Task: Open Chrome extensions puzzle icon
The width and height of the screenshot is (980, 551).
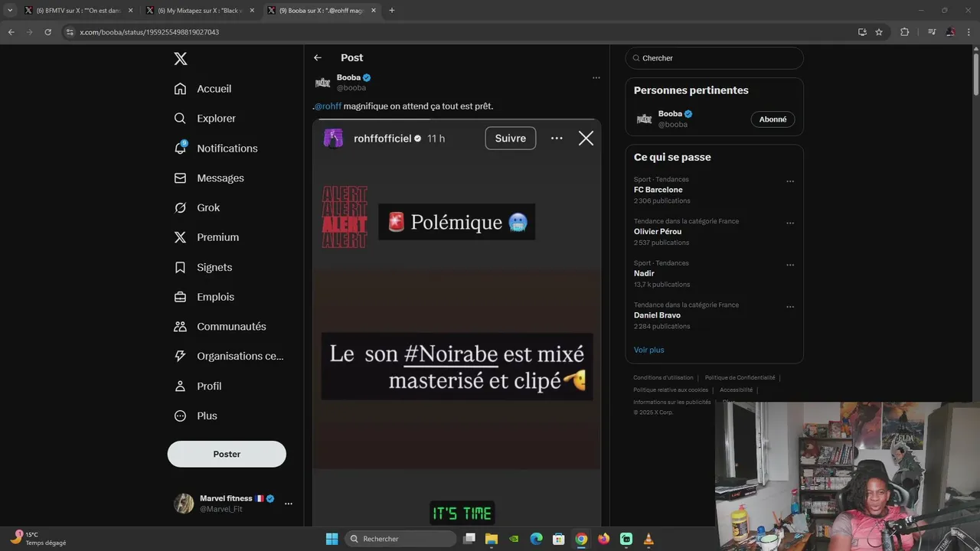Action: pos(905,32)
